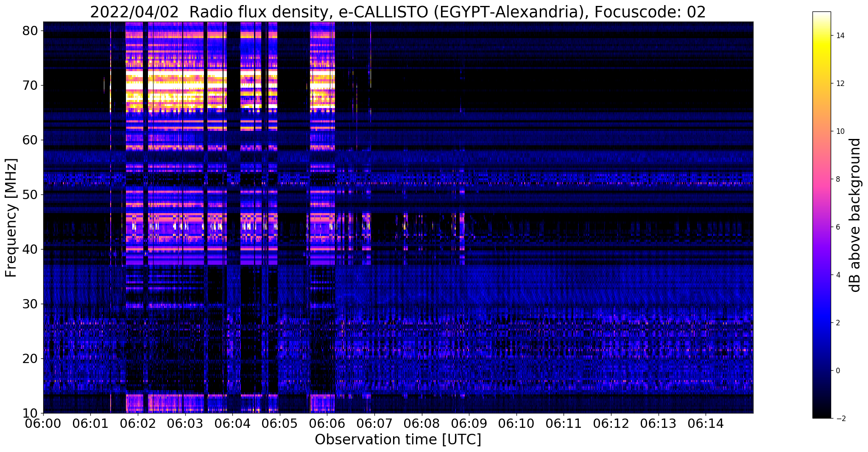Image resolution: width=868 pixels, height=452 pixels.
Task: Click the 06:05 time tick label
Action: click(280, 423)
